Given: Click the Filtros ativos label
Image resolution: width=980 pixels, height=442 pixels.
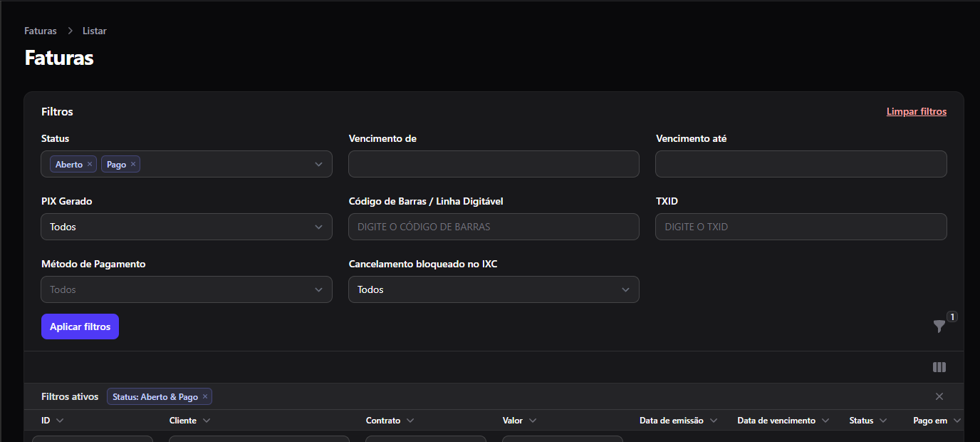Looking at the screenshot, I should [x=70, y=396].
